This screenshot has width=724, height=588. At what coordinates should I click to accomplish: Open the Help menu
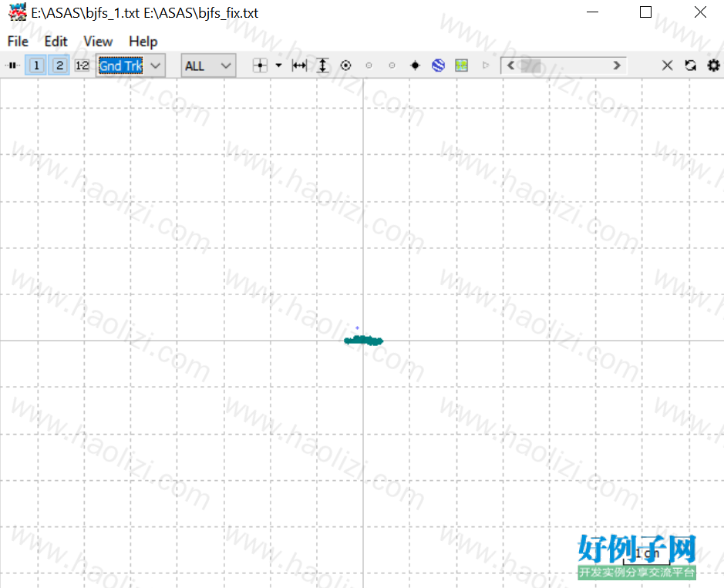coord(143,42)
